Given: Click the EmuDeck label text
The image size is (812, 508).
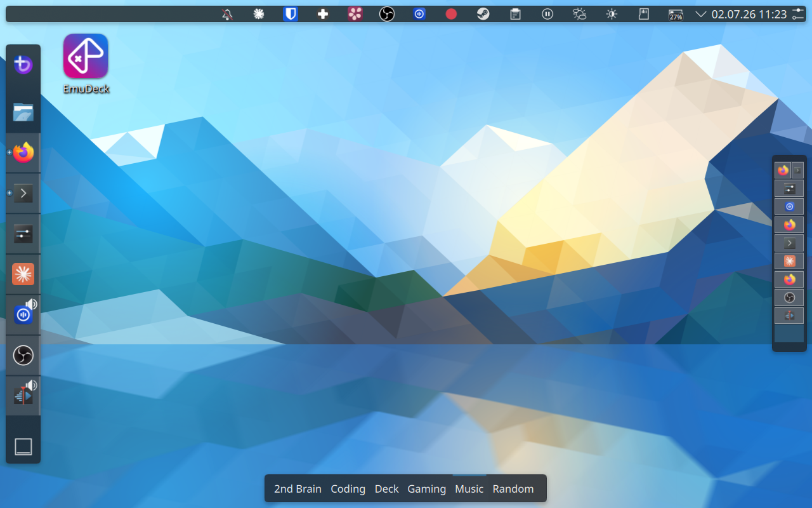Looking at the screenshot, I should point(86,89).
